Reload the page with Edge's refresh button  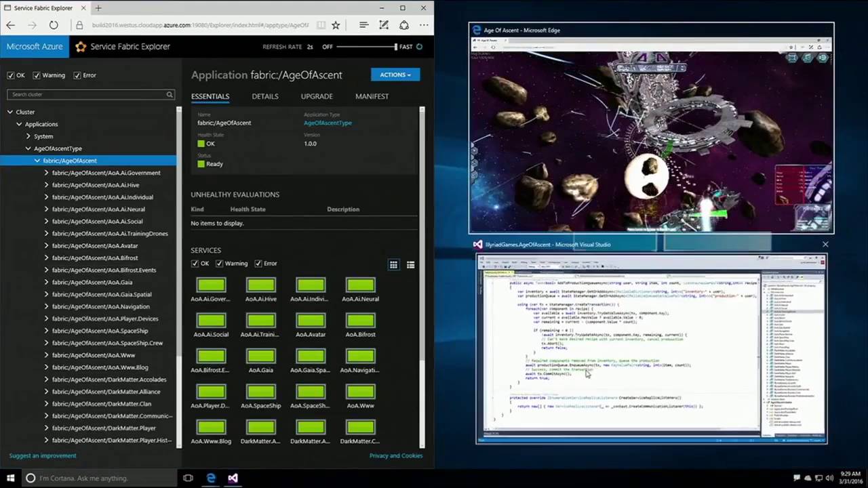pyautogui.click(x=54, y=25)
